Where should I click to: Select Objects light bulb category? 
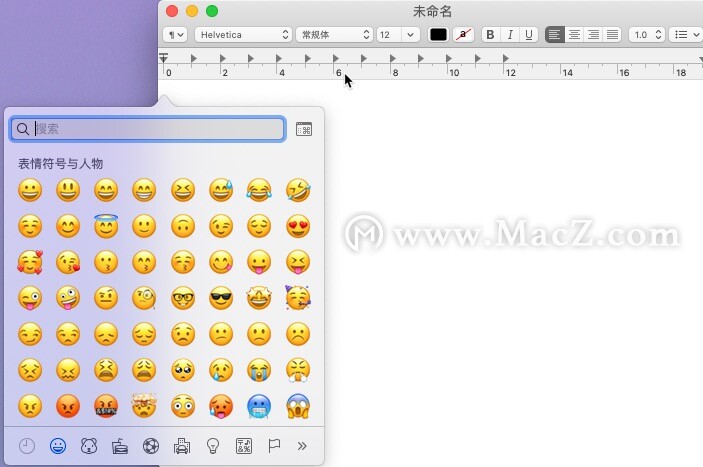point(213,446)
